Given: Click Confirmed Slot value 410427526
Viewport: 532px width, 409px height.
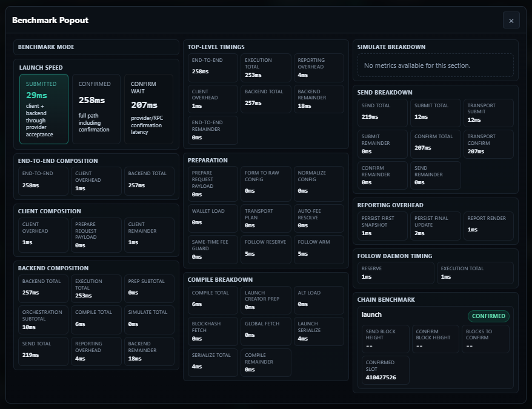Looking at the screenshot, I should click(x=381, y=377).
